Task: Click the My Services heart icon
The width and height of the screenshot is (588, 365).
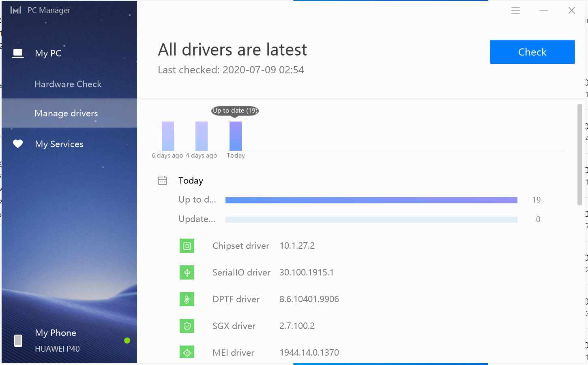Action: (18, 144)
